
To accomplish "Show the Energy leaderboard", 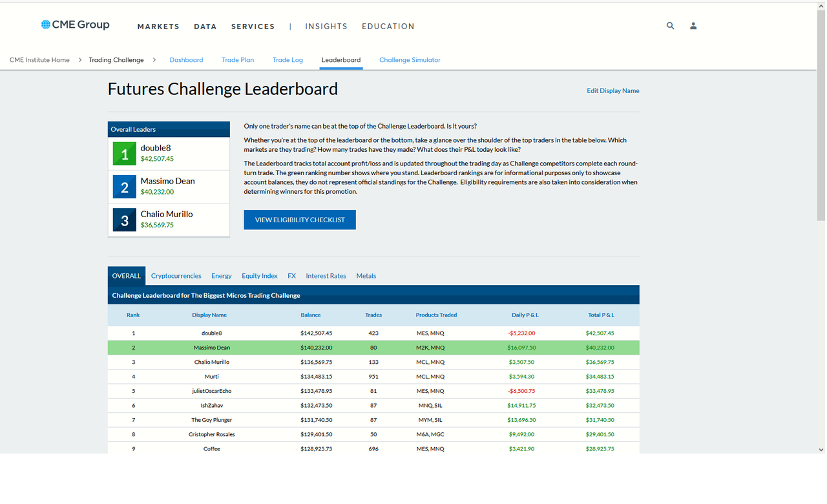I will [222, 276].
